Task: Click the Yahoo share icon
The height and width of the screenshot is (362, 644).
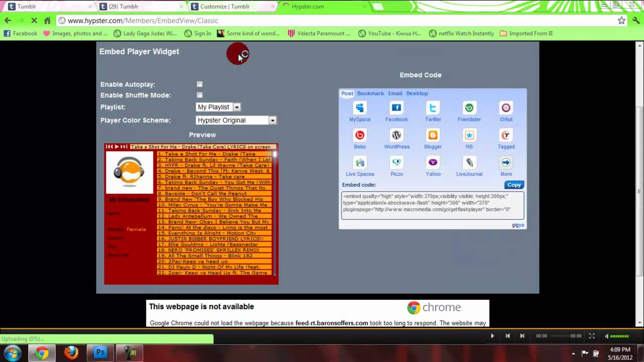Action: pyautogui.click(x=433, y=162)
